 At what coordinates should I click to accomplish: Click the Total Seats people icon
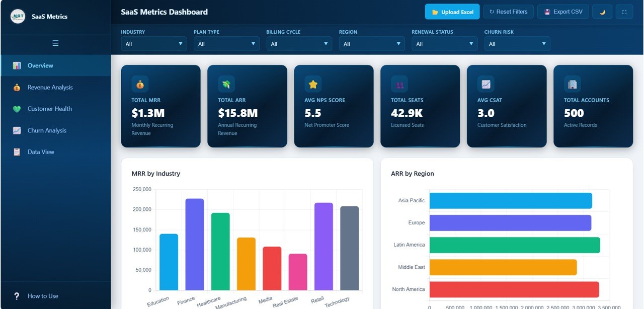point(398,84)
